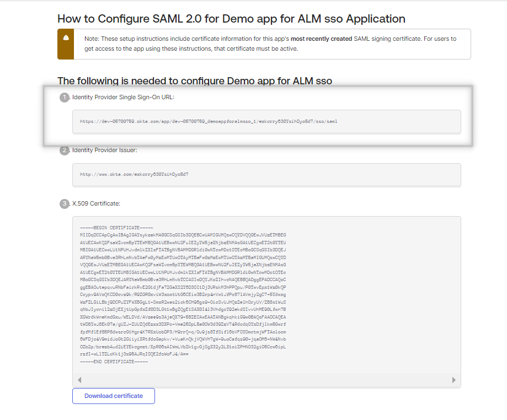Click the horizontal scrollbar track under the certificate

click(266, 380)
